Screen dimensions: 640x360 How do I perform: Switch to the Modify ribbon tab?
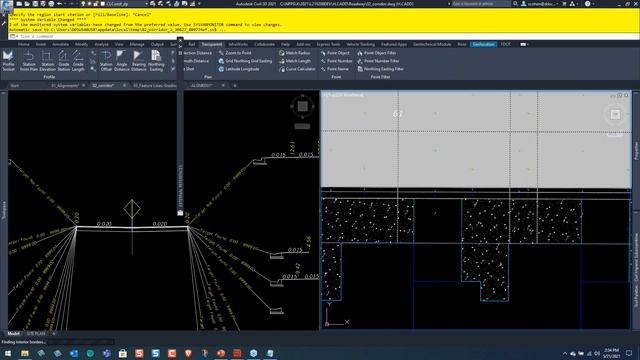click(81, 44)
